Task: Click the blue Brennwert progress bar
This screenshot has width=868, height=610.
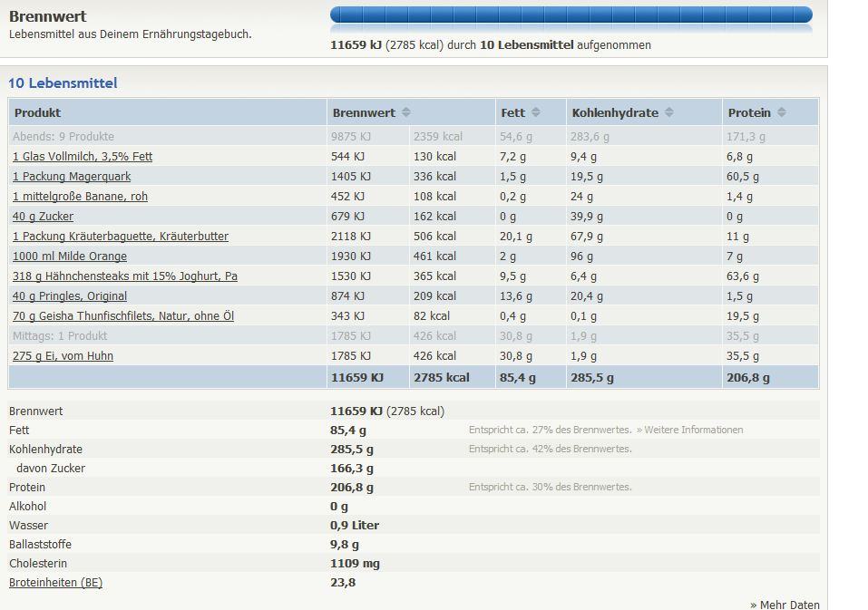Action: click(571, 15)
